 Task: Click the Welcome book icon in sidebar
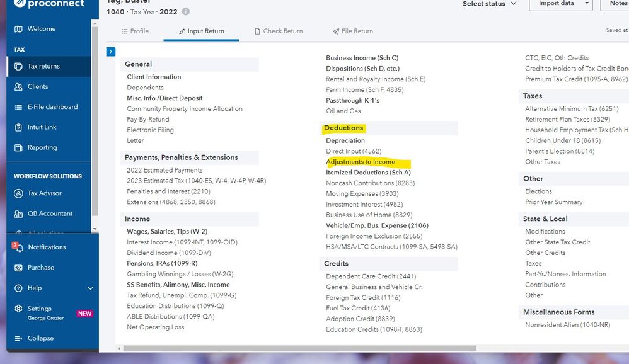point(18,29)
